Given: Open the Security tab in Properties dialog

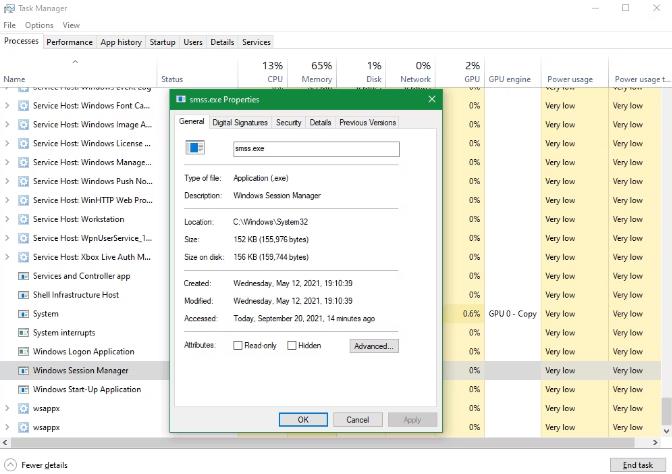Looking at the screenshot, I should [288, 123].
